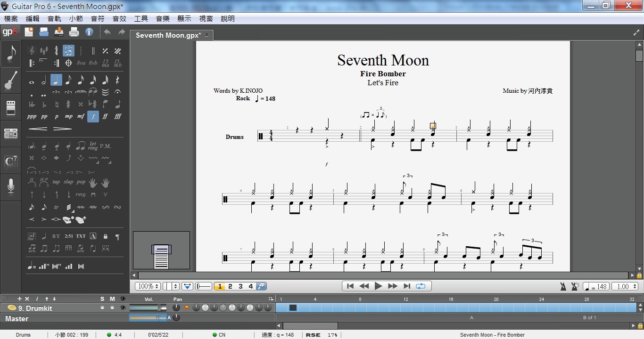Open the mastering rack panel in the sidebar
The image size is (644, 339).
10,134
